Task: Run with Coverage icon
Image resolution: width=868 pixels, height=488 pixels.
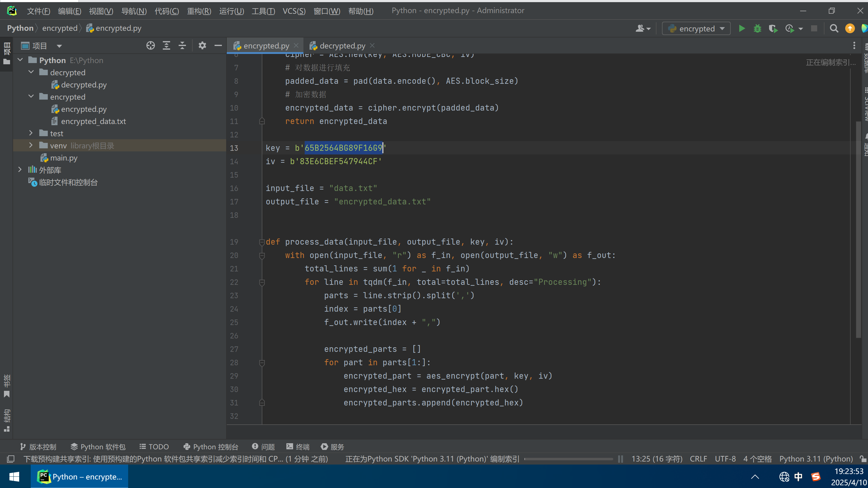Action: [x=773, y=29]
